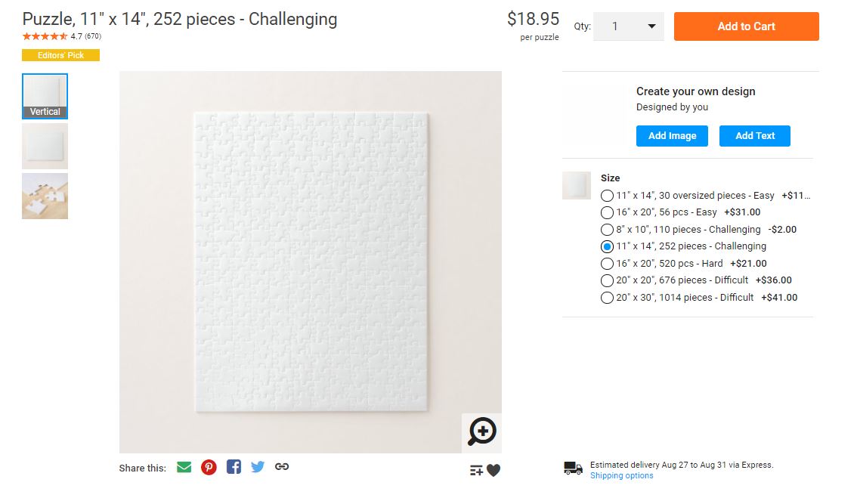Viewport: 857px width, 504px height.
Task: View the loose puzzle pieces thumbnail
Action: 45,196
